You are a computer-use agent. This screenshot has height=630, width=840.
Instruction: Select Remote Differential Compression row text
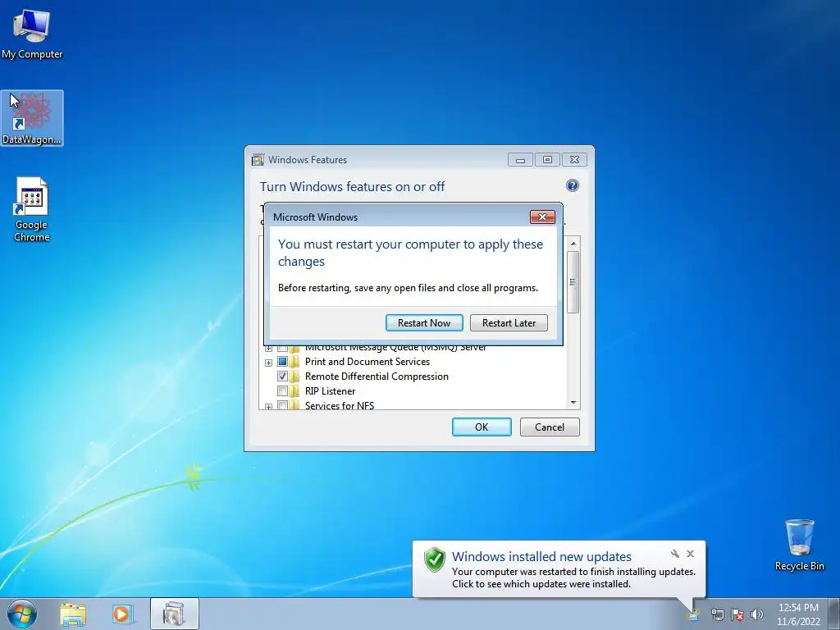point(377,376)
